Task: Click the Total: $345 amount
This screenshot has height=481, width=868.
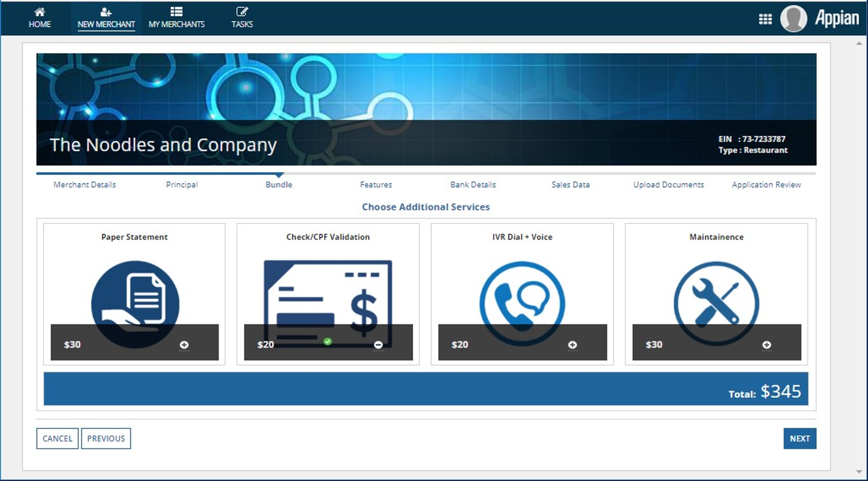Action: point(764,392)
